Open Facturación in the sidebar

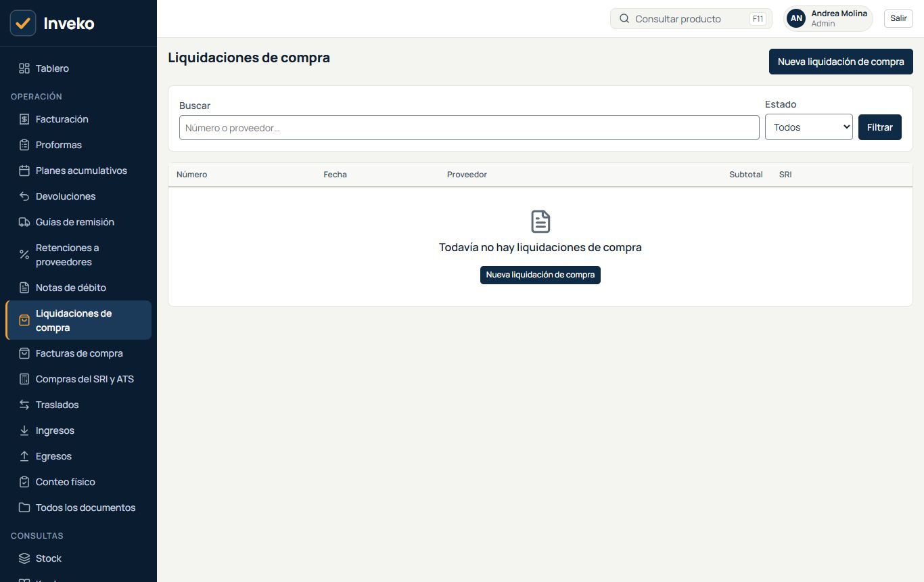[x=78, y=119]
